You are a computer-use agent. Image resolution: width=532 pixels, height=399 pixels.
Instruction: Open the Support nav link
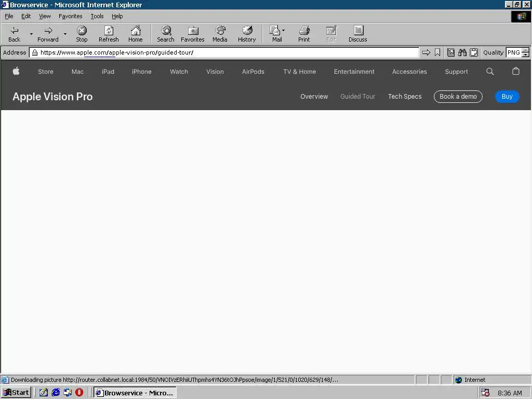[456, 72]
